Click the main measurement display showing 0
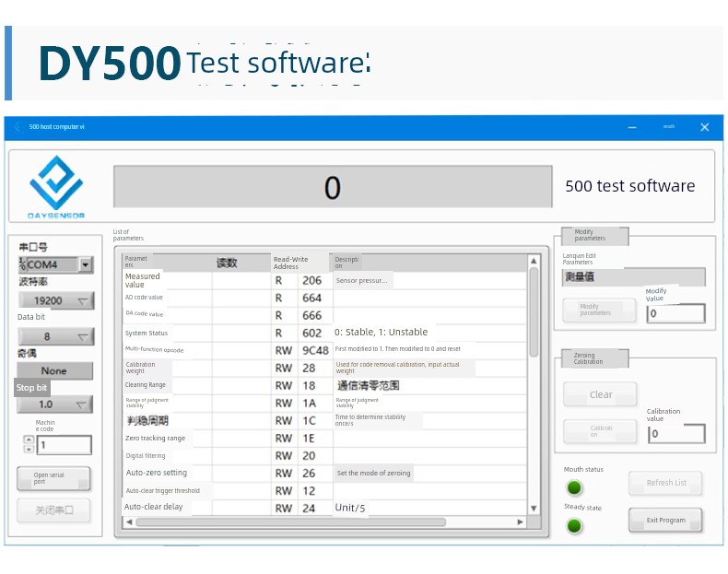Screen dimensions: 728x574 [333, 187]
